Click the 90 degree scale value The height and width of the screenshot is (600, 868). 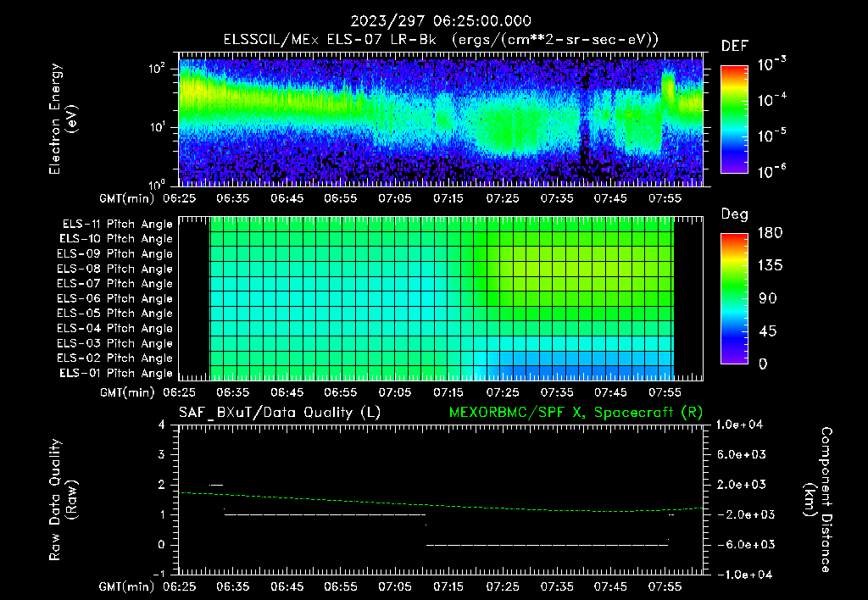point(768,298)
